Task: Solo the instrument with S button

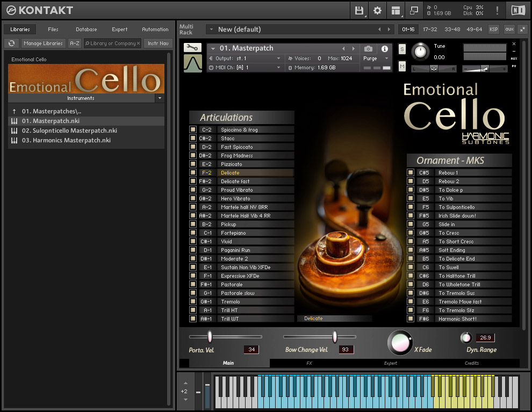Action: (402, 49)
